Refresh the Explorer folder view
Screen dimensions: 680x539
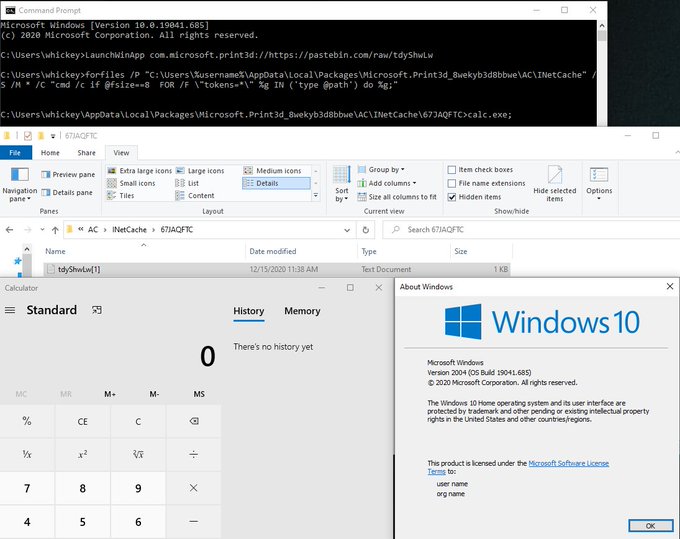point(366,230)
